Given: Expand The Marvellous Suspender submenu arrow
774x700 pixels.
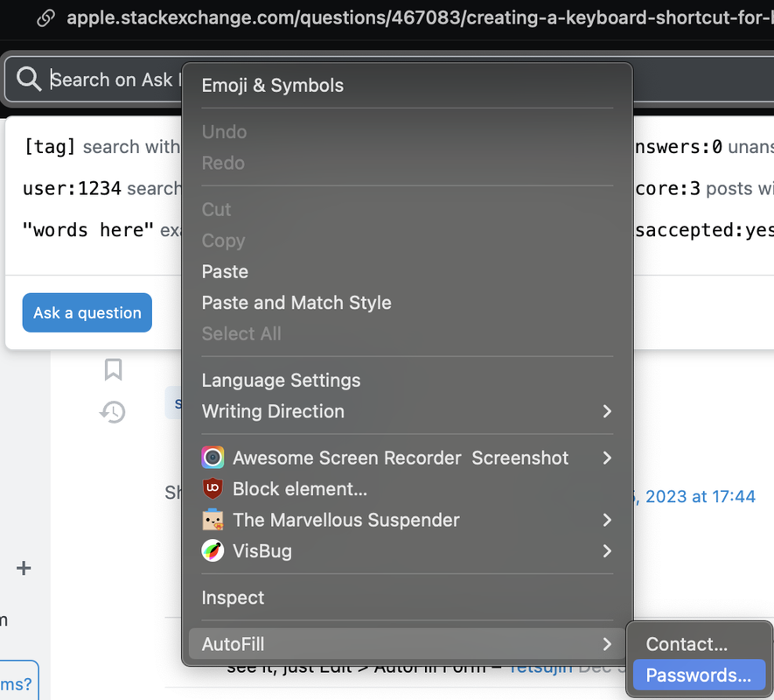Looking at the screenshot, I should click(607, 520).
